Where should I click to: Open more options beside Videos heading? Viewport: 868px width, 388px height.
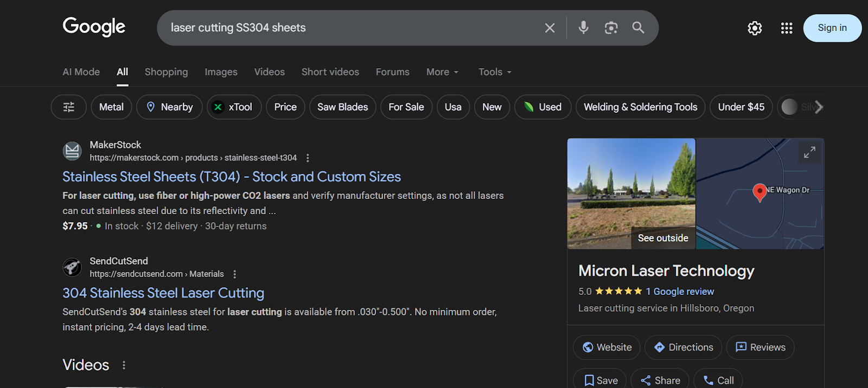tap(124, 365)
